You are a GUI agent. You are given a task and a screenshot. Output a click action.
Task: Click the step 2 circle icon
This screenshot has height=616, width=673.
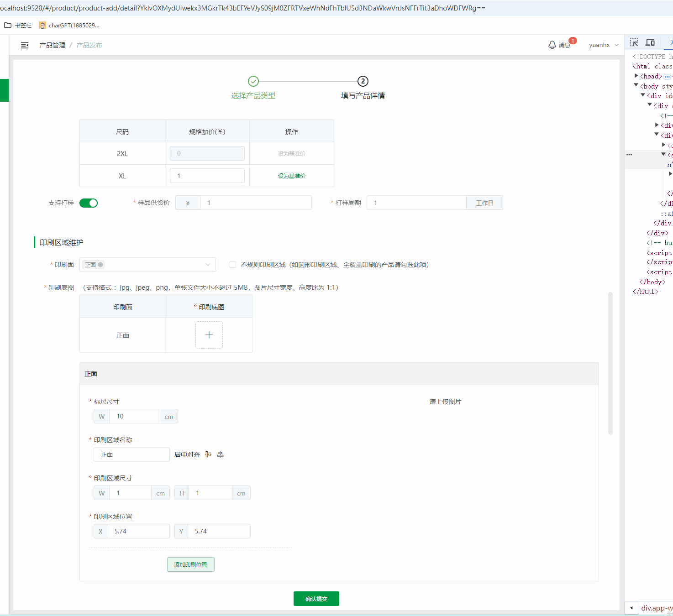coord(363,81)
